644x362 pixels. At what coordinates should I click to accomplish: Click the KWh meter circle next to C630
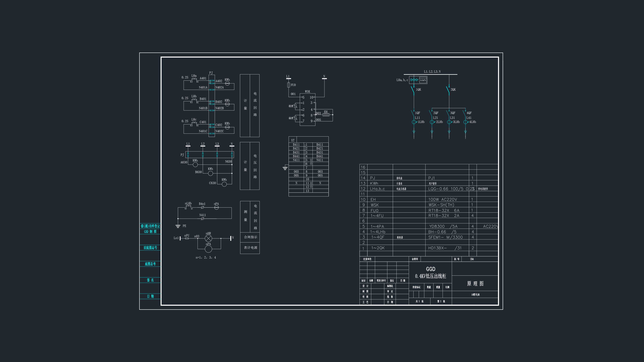pos(224,184)
